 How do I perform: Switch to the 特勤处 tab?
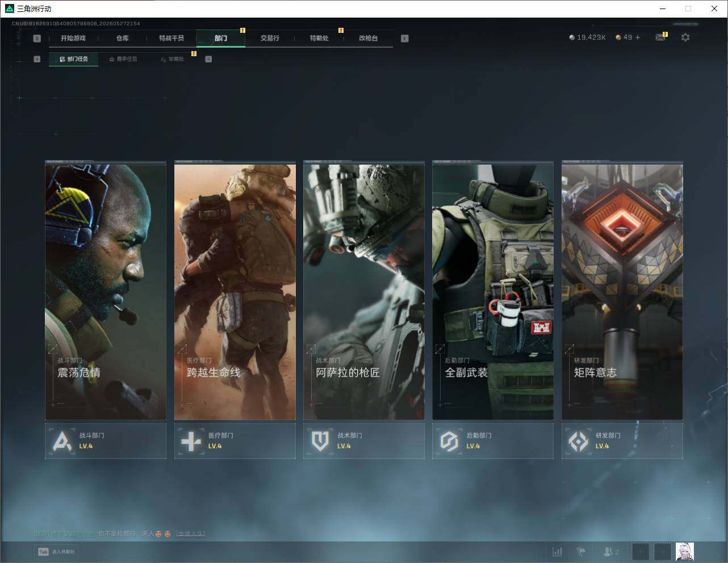[319, 38]
